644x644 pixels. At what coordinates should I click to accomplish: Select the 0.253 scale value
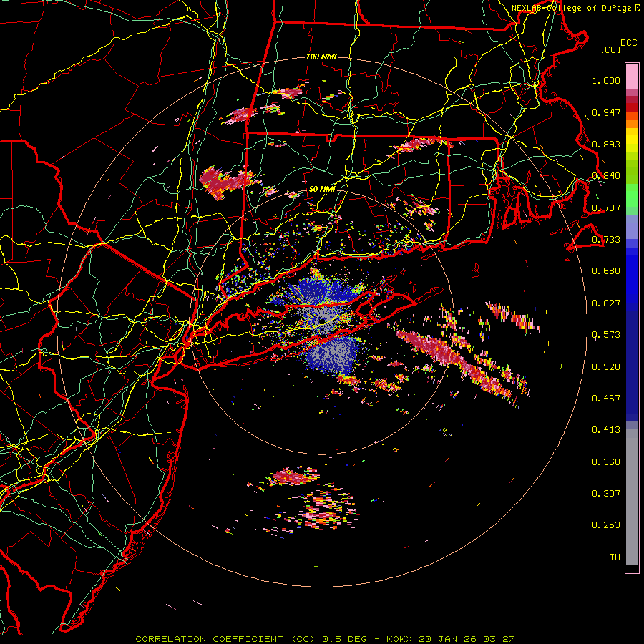click(x=606, y=525)
